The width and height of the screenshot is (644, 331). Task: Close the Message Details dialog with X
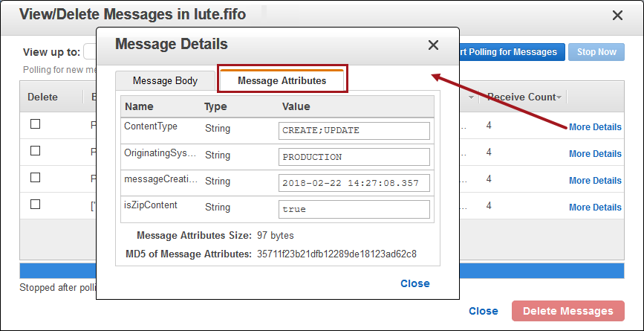[x=433, y=45]
